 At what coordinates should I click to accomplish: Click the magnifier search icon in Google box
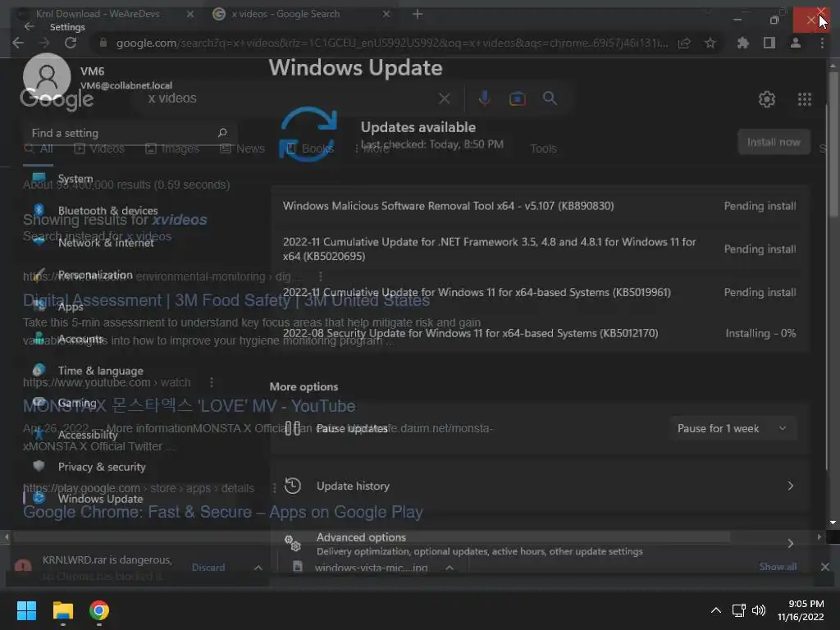550,98
